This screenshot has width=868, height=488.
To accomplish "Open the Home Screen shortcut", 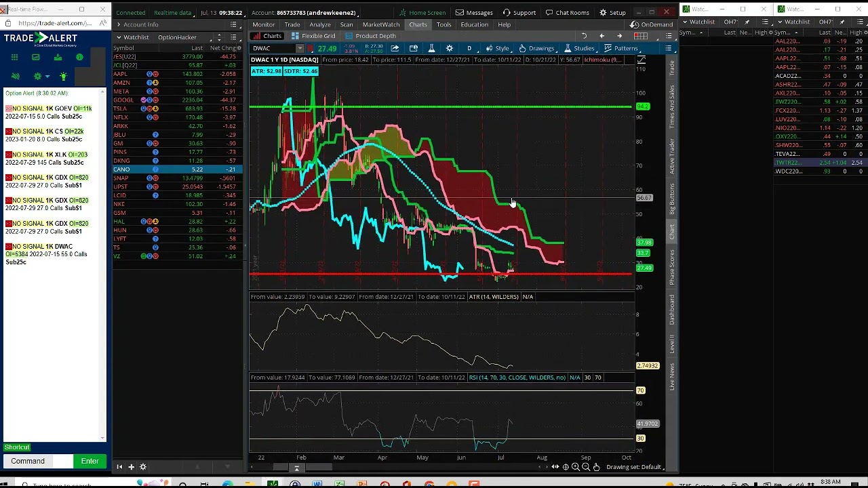I will (422, 12).
